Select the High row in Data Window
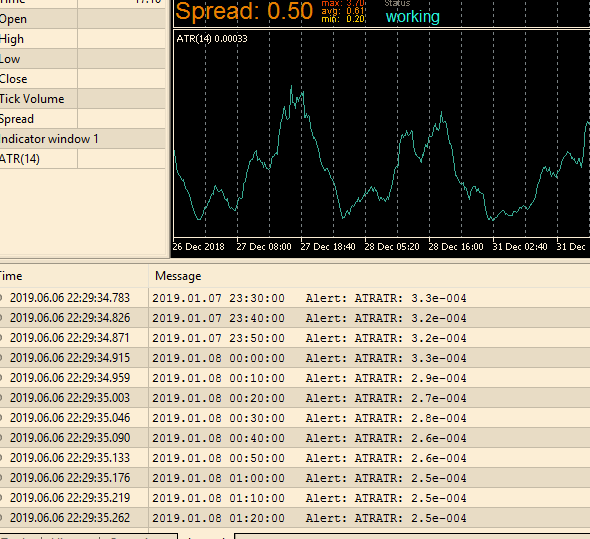590x539 pixels. coord(82,39)
